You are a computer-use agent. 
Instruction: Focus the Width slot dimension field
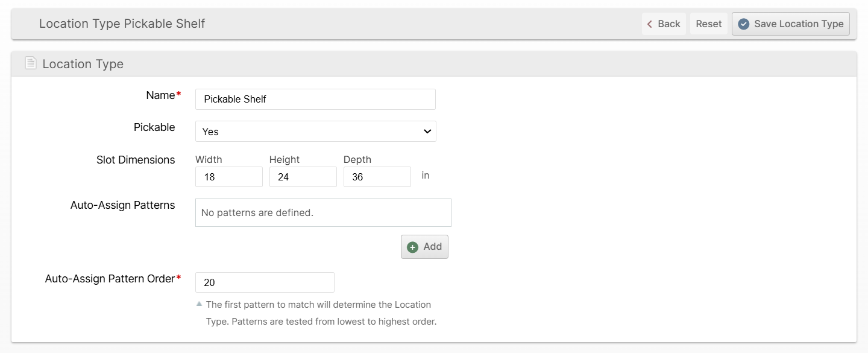[x=229, y=177]
